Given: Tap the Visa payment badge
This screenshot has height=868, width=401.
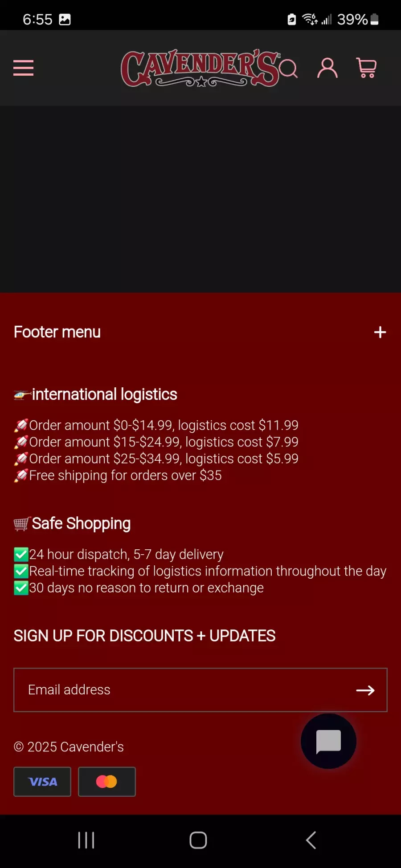Looking at the screenshot, I should click(x=42, y=782).
